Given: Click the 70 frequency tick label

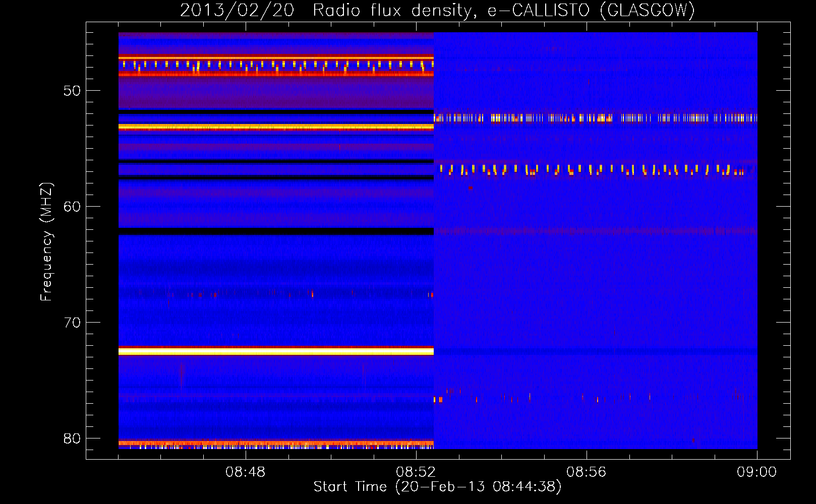Looking at the screenshot, I should click(72, 323).
